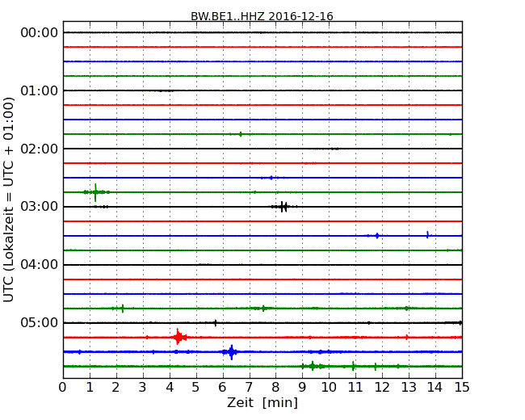The width and height of the screenshot is (525, 420).
Task: Click the x-axis tick label 6
Action: tap(222, 388)
